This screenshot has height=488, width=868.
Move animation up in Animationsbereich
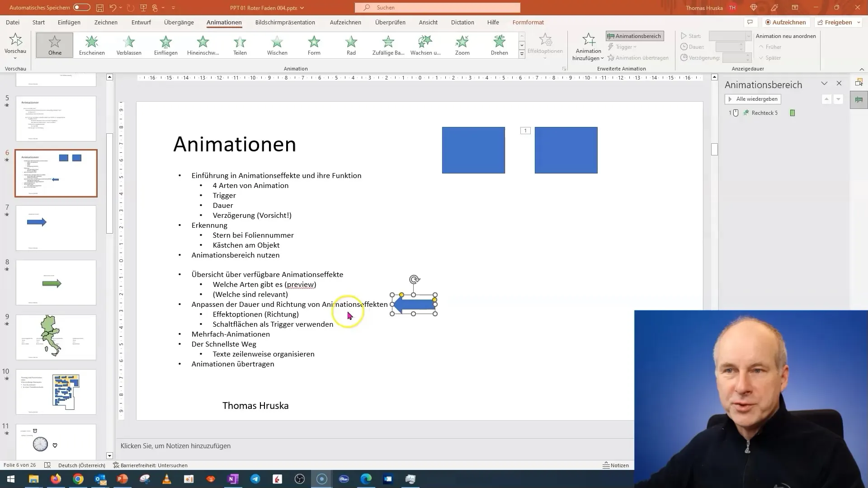tap(826, 99)
